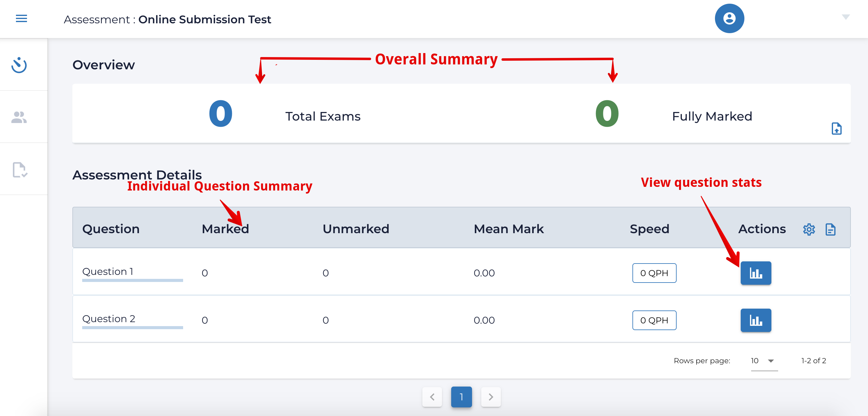868x416 pixels.
Task: View question stats for Question 2
Action: pos(756,320)
